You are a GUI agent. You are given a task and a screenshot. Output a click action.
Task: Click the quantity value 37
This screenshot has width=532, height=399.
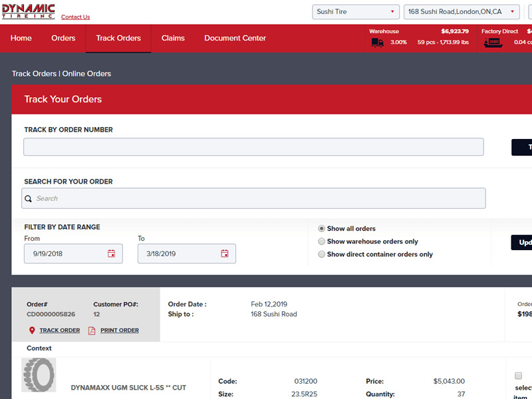[461, 394]
